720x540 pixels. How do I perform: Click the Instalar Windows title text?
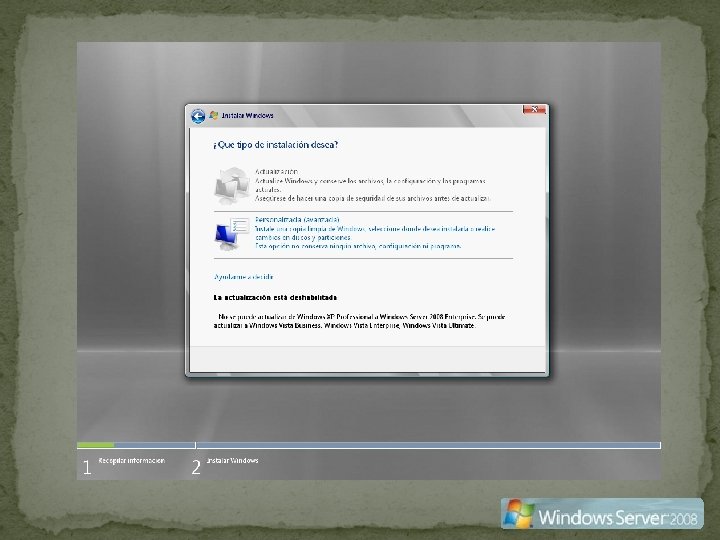(248, 115)
